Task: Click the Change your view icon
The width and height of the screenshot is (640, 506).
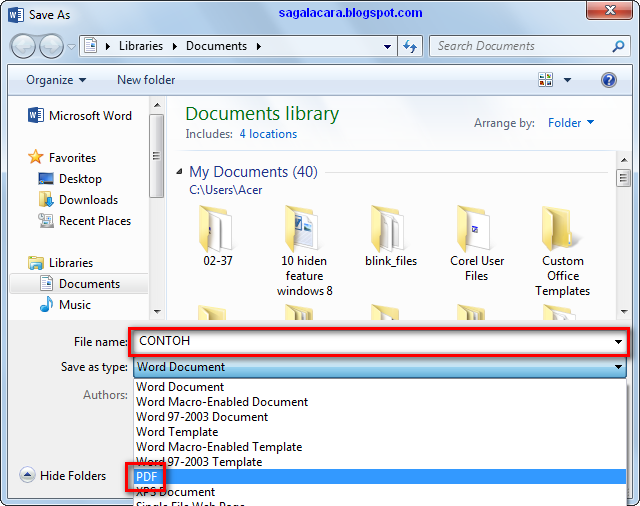Action: coord(545,80)
